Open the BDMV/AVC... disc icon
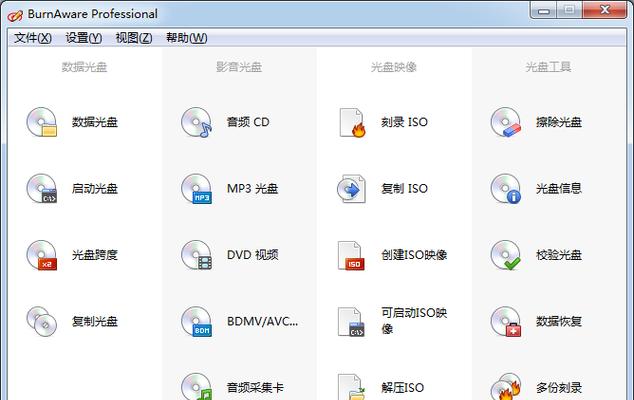Image resolution: width=634 pixels, height=400 pixels. (197, 322)
